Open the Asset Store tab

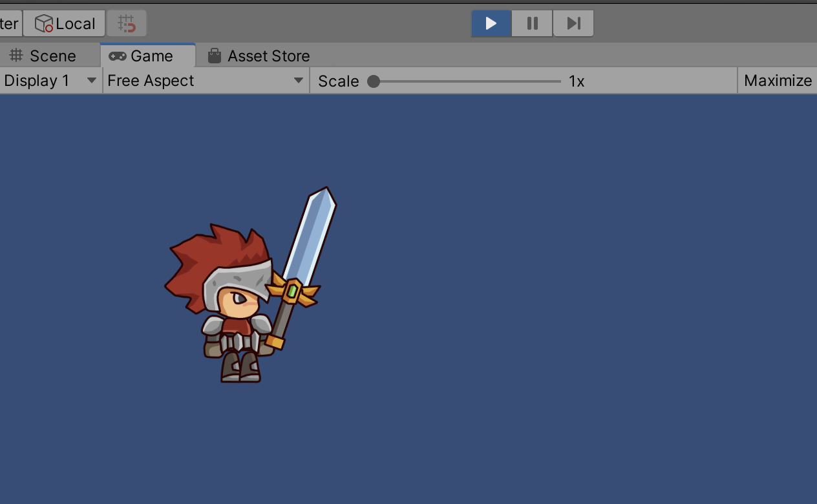click(259, 56)
